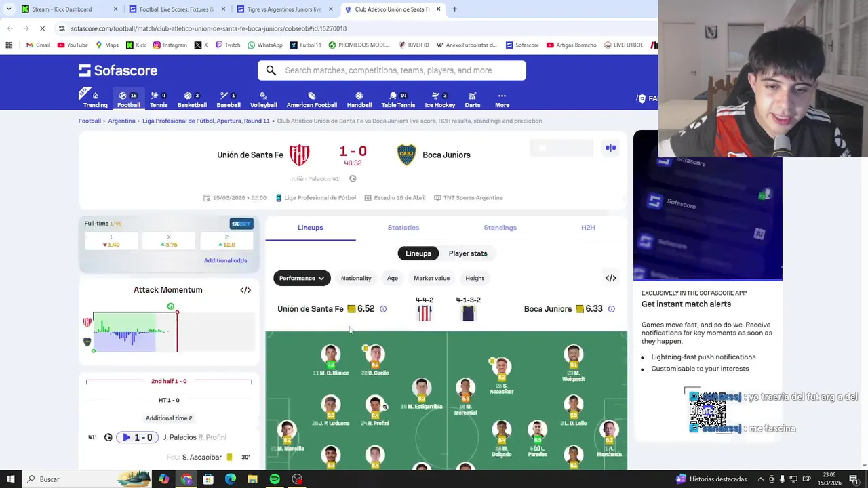The image size is (868, 488).
Task: Expand the Performance filter dropdown
Action: point(302,278)
